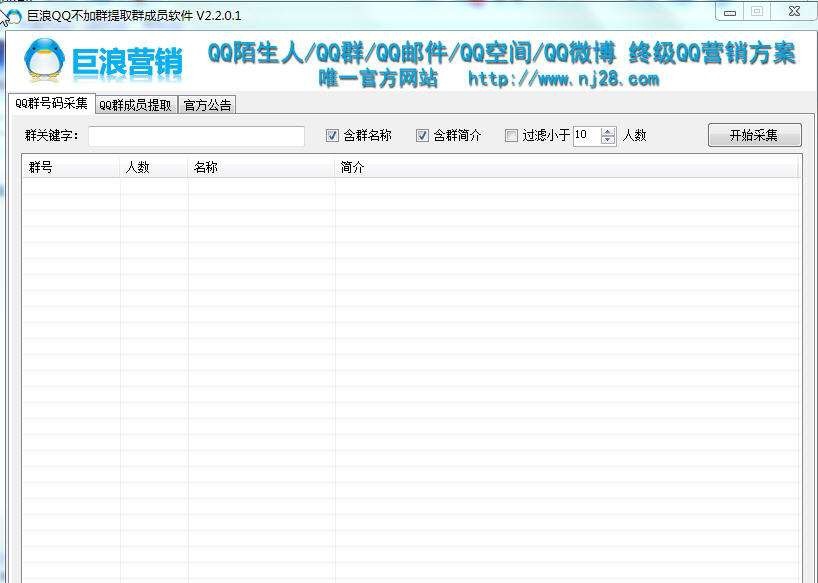Switch to the QQ群成员提取 tab
Image resolution: width=818 pixels, height=583 pixels.
tap(134, 104)
